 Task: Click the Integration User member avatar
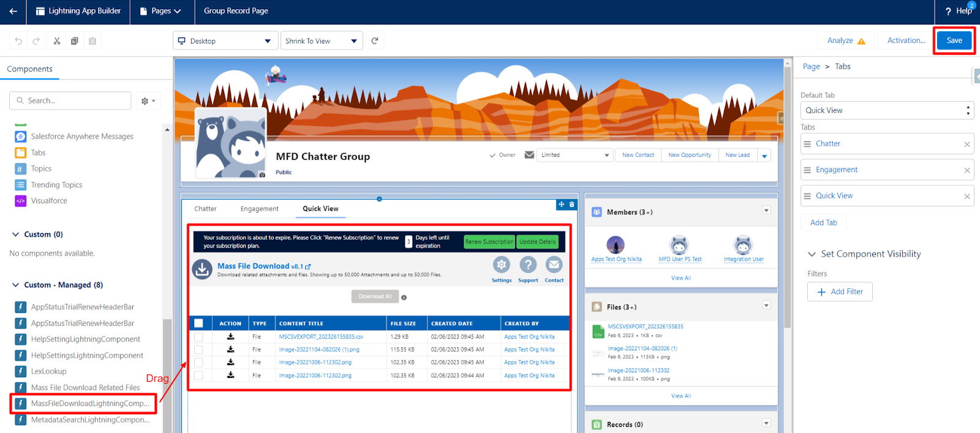[743, 245]
